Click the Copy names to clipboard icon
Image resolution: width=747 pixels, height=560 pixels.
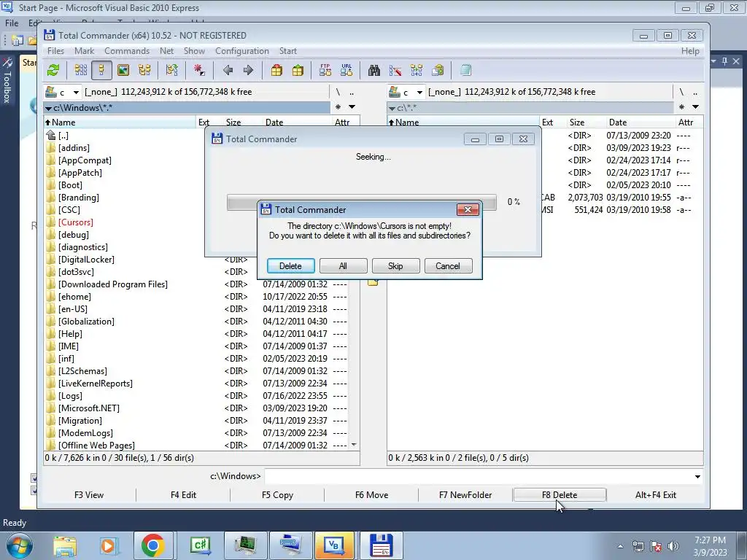click(x=438, y=71)
